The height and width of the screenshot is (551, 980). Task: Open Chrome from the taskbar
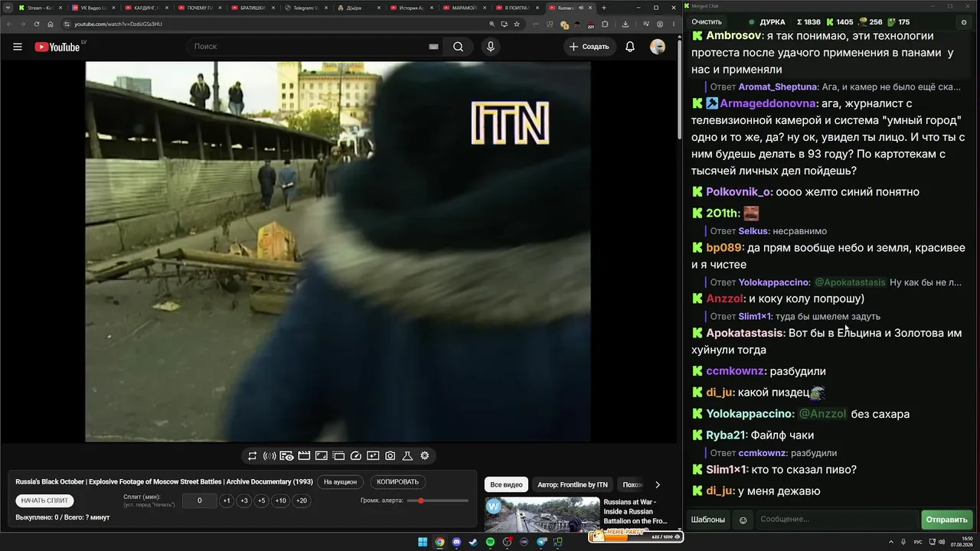coord(439,543)
